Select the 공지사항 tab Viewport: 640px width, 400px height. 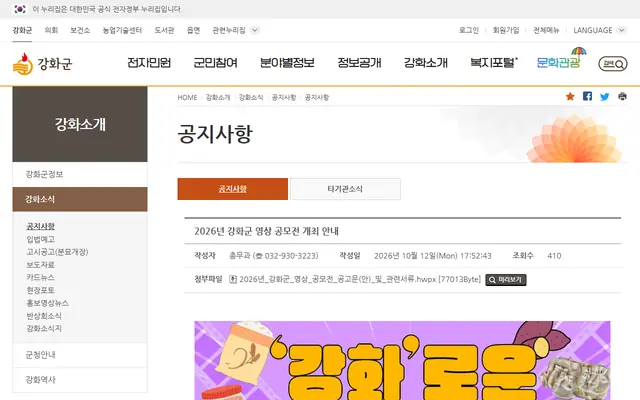point(233,189)
